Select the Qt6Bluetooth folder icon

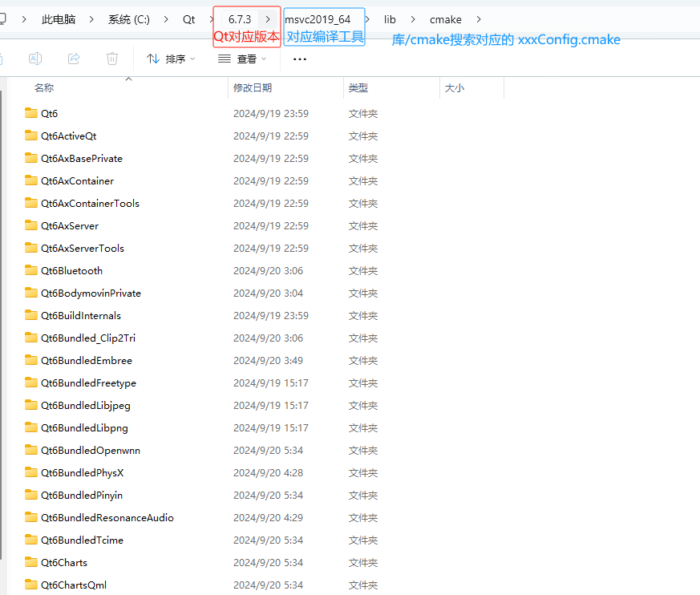click(31, 270)
